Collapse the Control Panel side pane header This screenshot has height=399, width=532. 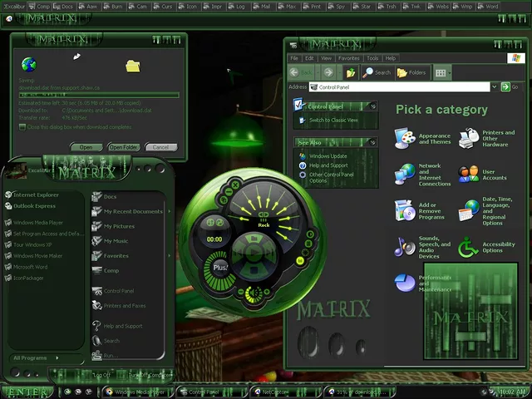(x=373, y=106)
